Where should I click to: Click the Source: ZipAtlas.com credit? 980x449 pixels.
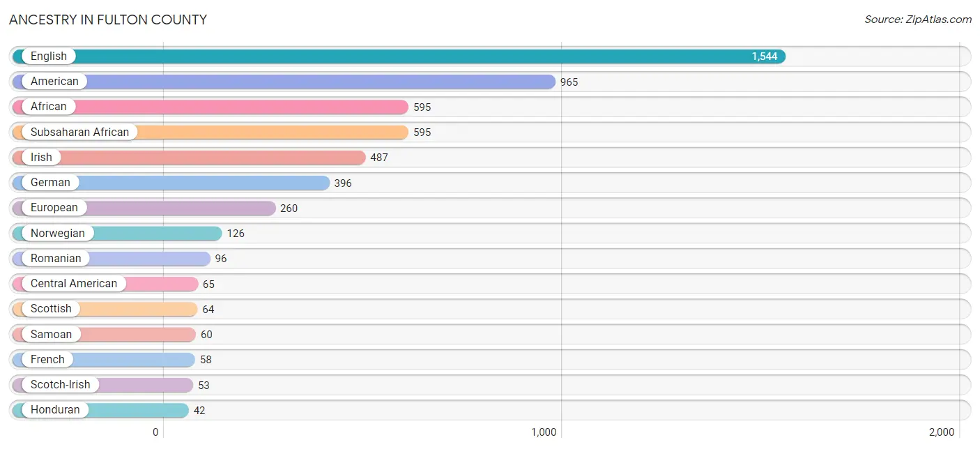[x=918, y=20]
